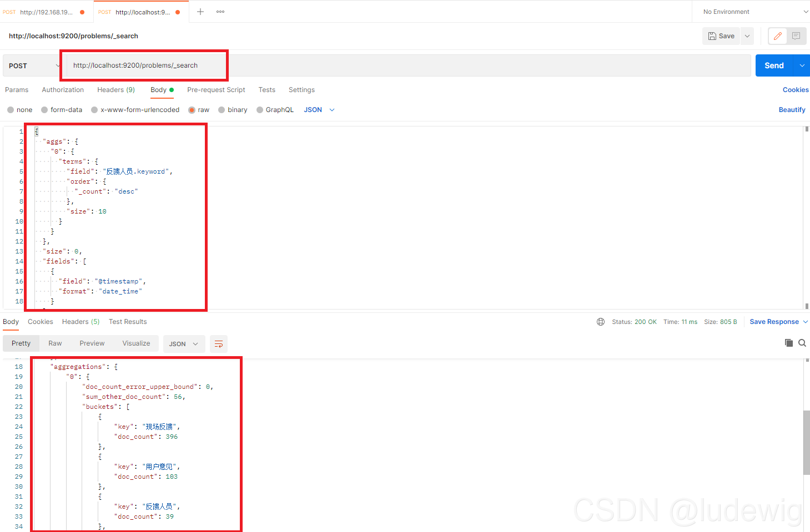Screen dimensions: 810x532
Task: Open the Headers (9) request tab
Action: [116, 90]
